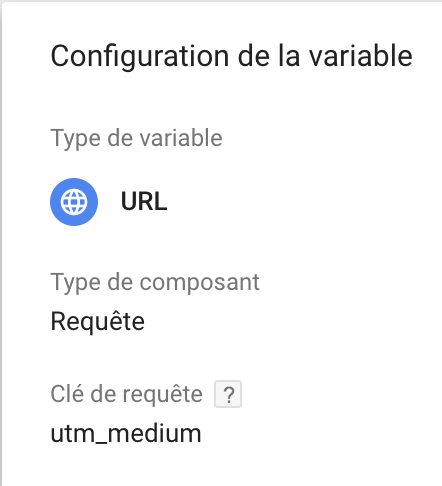Screen dimensions: 442x486
Task: Click the gray left edge of the panel
Action: pos(1,243)
